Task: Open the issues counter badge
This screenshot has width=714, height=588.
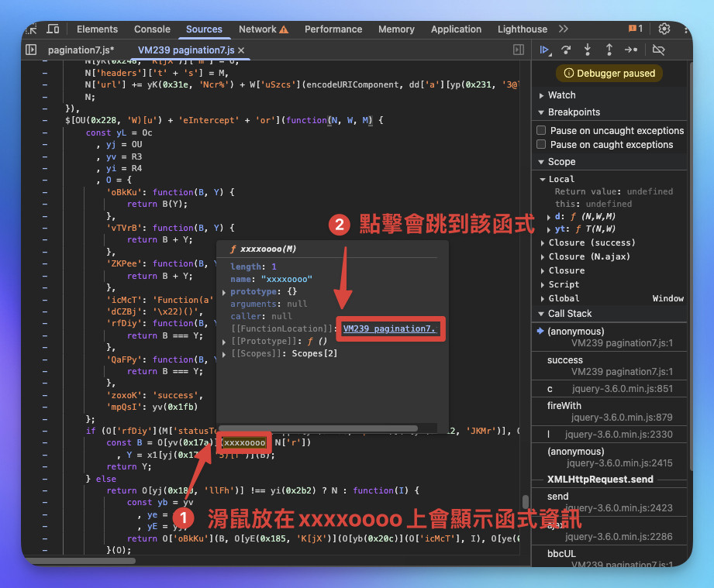Action: click(635, 29)
